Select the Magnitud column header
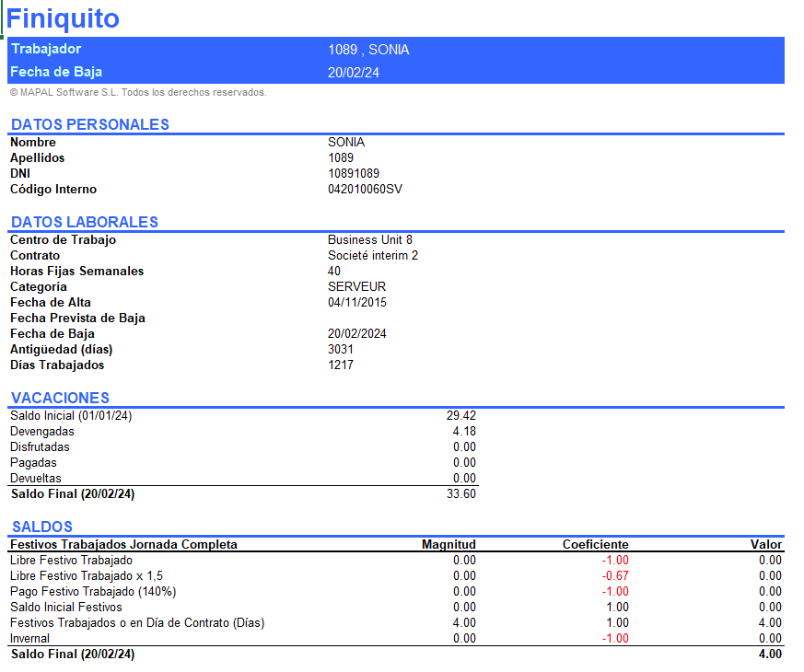This screenshot has width=804, height=672. [x=449, y=544]
